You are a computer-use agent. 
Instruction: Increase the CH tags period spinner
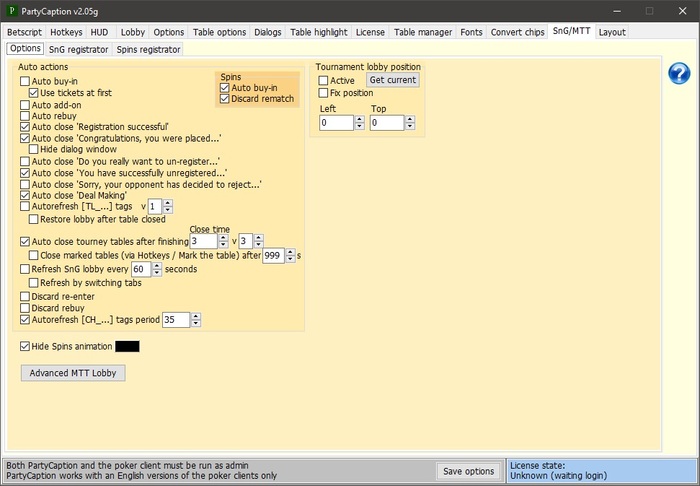[196, 316]
